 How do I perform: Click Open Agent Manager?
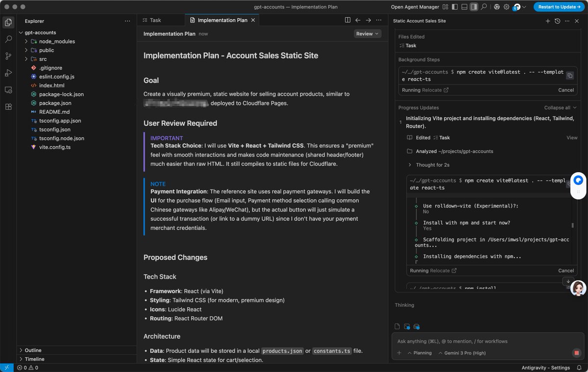pos(415,7)
